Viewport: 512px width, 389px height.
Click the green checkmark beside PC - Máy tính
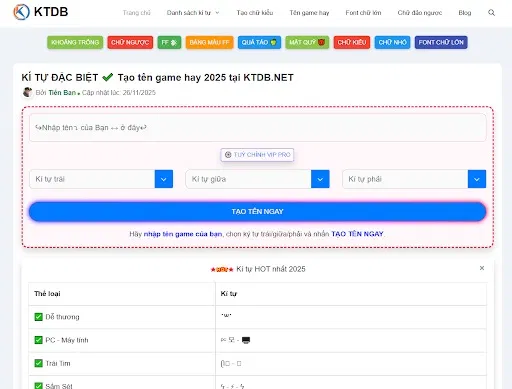tap(38, 340)
